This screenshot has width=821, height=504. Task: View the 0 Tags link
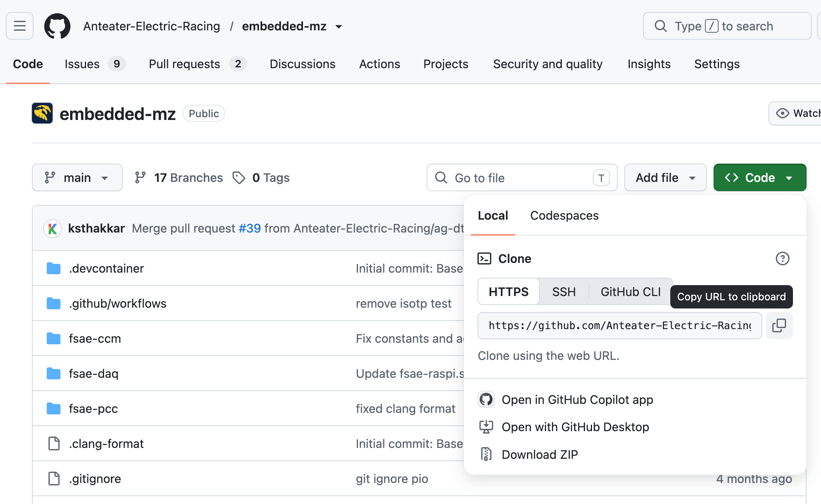(x=261, y=178)
